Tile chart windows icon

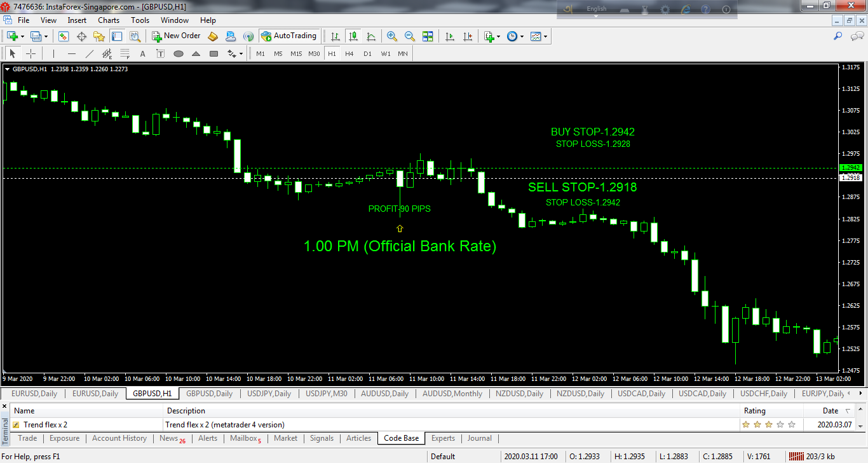tap(428, 36)
